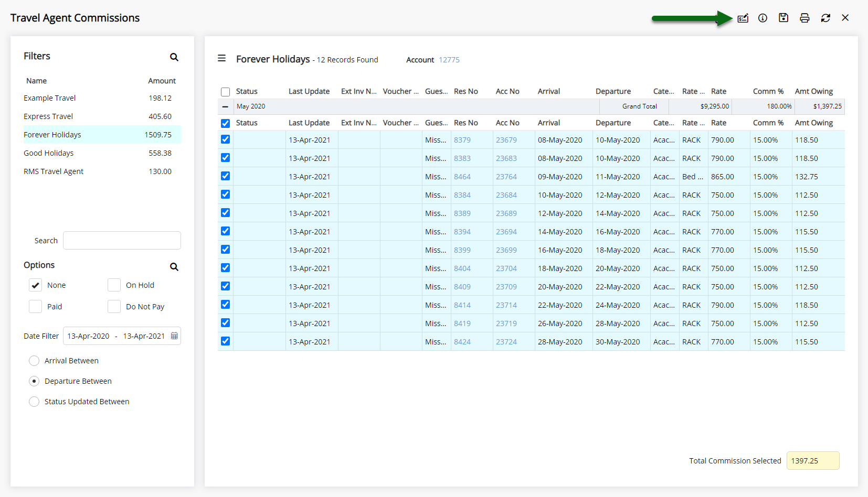Enable the On Hold option checkbox

point(114,285)
